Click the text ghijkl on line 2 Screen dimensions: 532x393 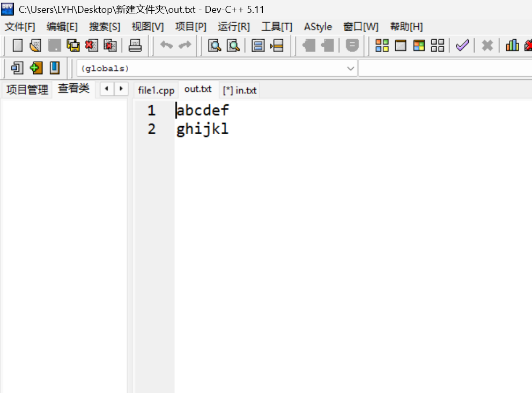203,129
